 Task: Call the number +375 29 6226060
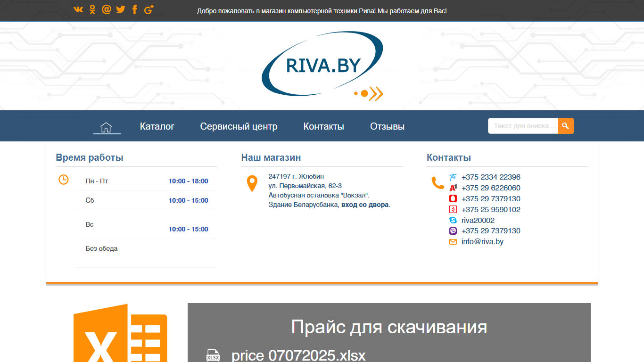491,188
